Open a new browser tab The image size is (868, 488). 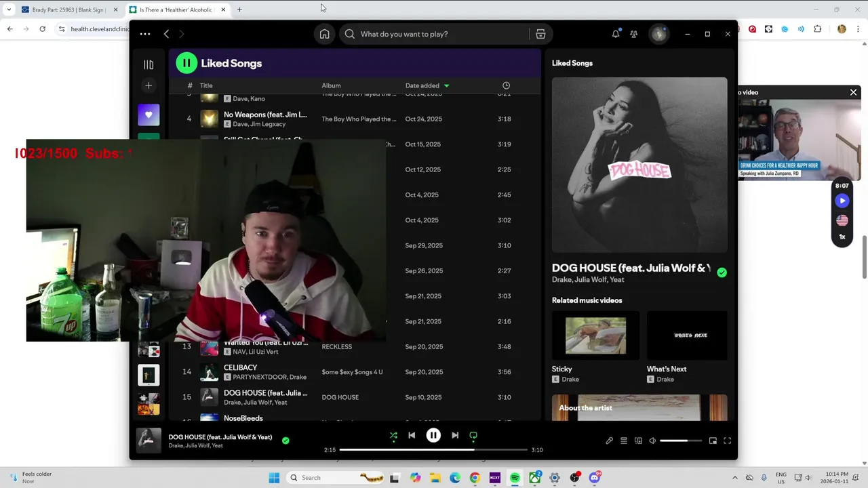239,9
